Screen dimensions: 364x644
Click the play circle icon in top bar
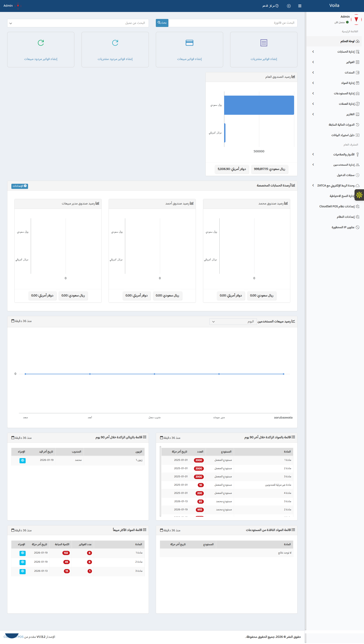289,6
